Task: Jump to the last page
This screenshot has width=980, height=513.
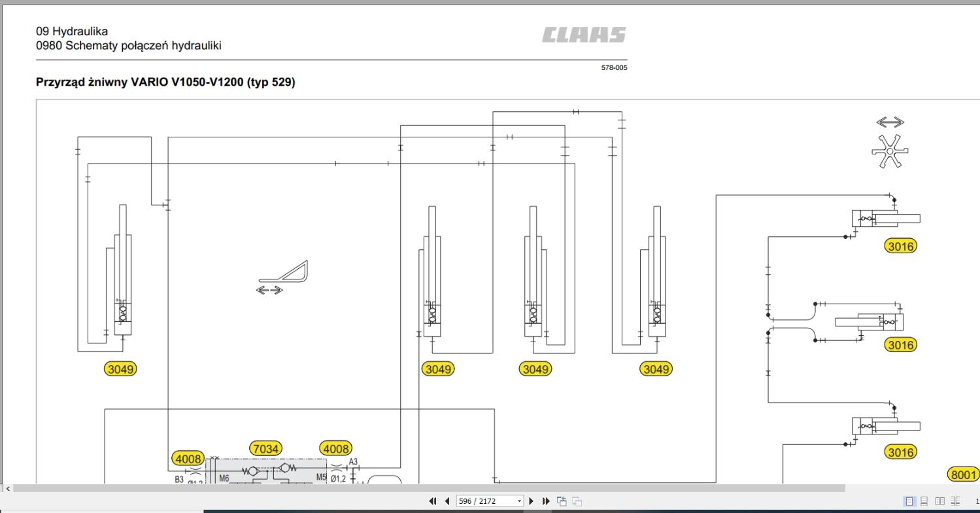Action: (547, 501)
